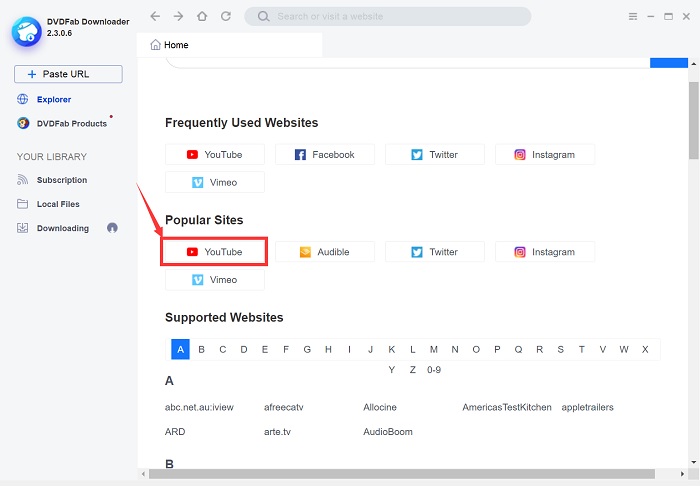Open the hamburger menu icon
The image size is (700, 486).
633,17
